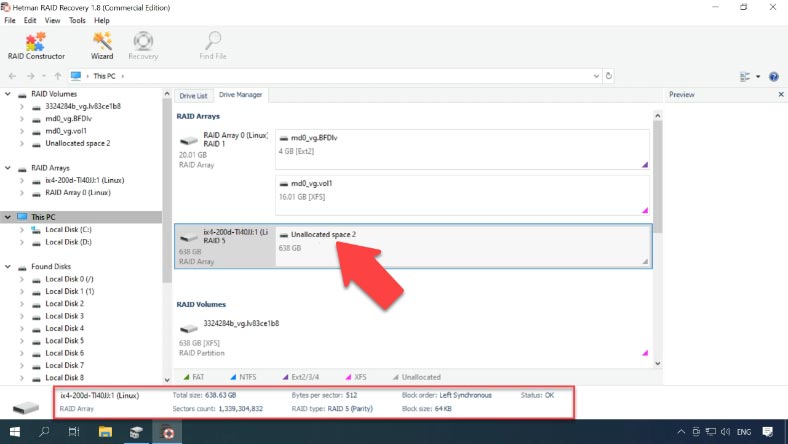Collapse the Found Disks tree node
Viewport: 788px width, 444px height.
coord(8,267)
